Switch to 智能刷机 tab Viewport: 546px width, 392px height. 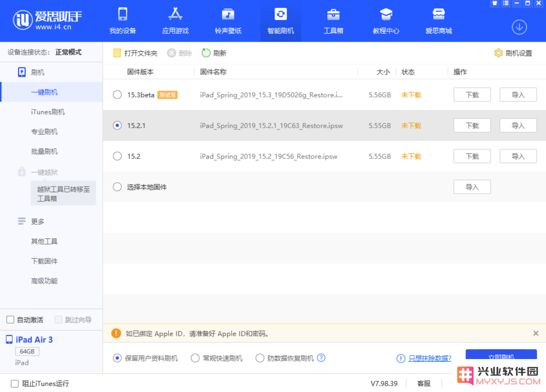(x=280, y=21)
